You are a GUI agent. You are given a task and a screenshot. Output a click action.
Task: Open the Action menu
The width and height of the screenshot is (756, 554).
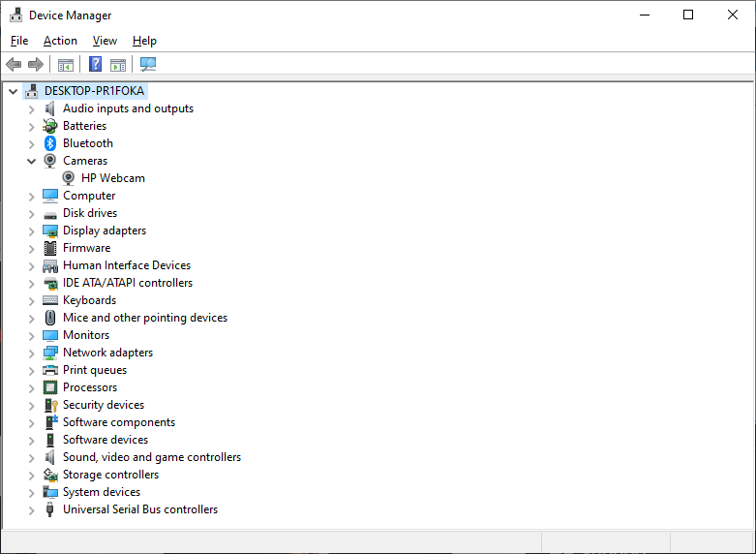(60, 41)
